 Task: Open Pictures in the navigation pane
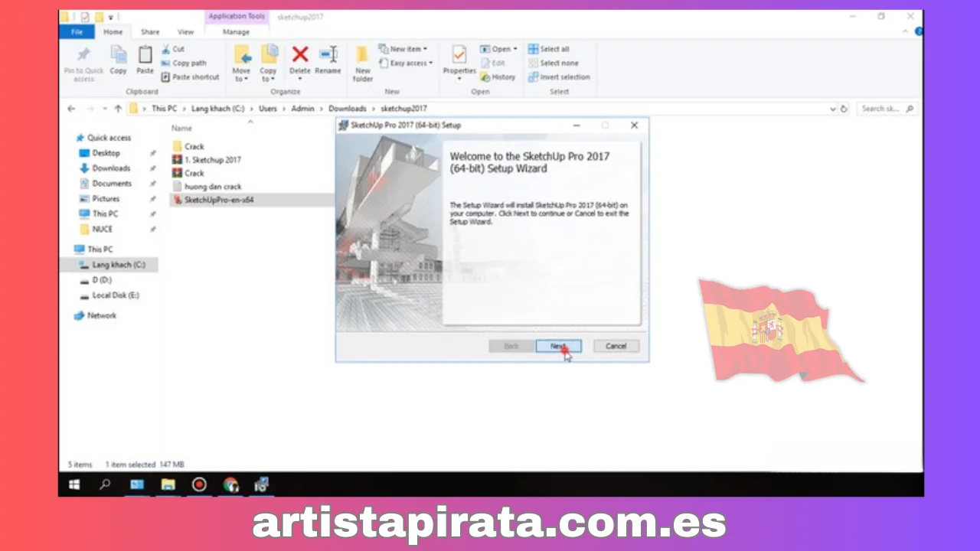(106, 199)
